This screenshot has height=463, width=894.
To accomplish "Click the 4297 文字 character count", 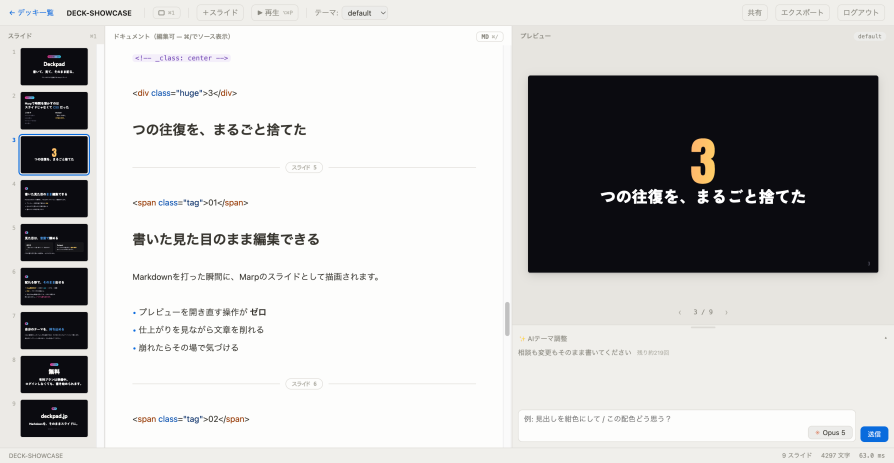I will [836, 456].
